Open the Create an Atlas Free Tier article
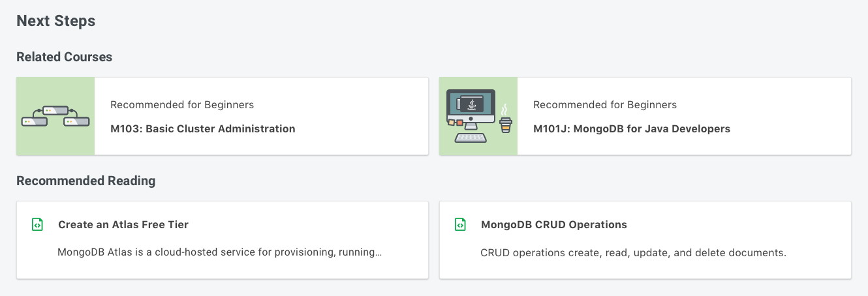The image size is (868, 296). click(123, 224)
